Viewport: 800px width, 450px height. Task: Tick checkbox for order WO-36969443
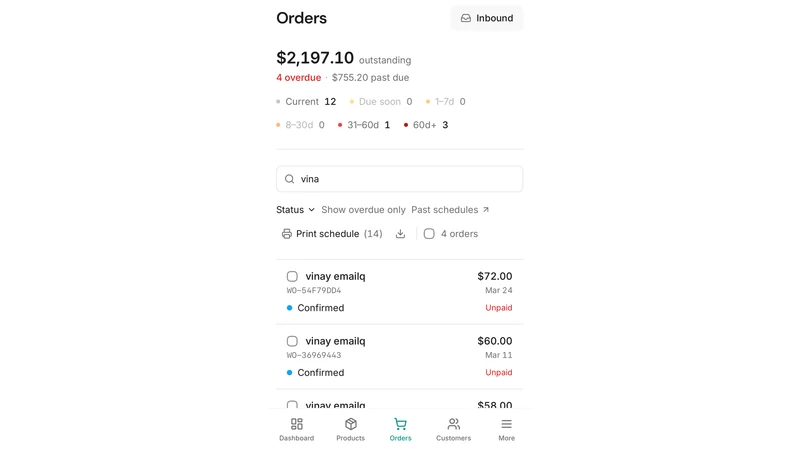[x=292, y=341]
